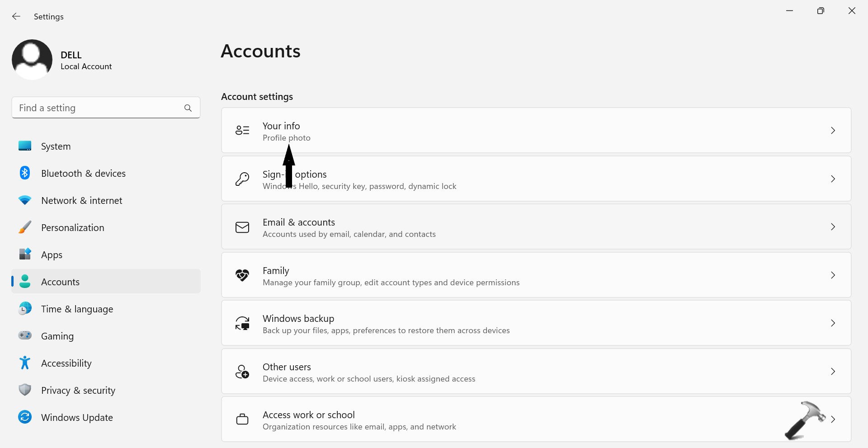Expand the Other users chevron
This screenshot has width=868, height=448.
point(833,372)
